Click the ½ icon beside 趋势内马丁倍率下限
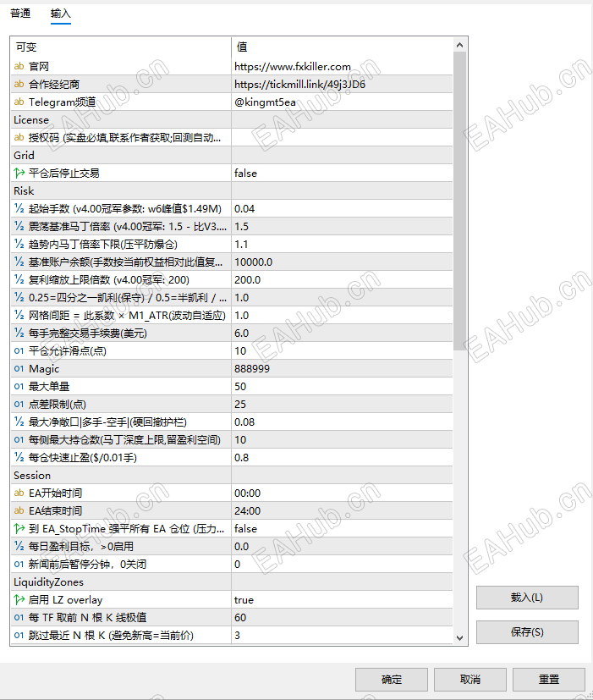593x700 pixels. 19,245
